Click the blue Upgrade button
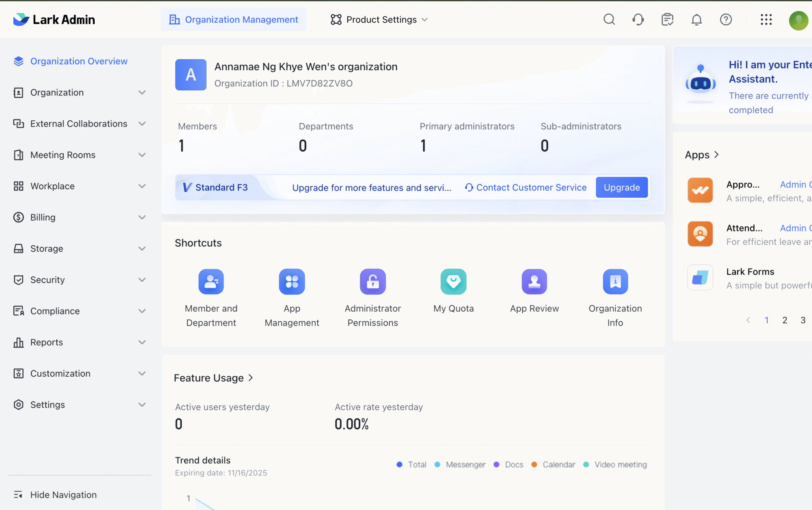This screenshot has width=812, height=510. (622, 187)
